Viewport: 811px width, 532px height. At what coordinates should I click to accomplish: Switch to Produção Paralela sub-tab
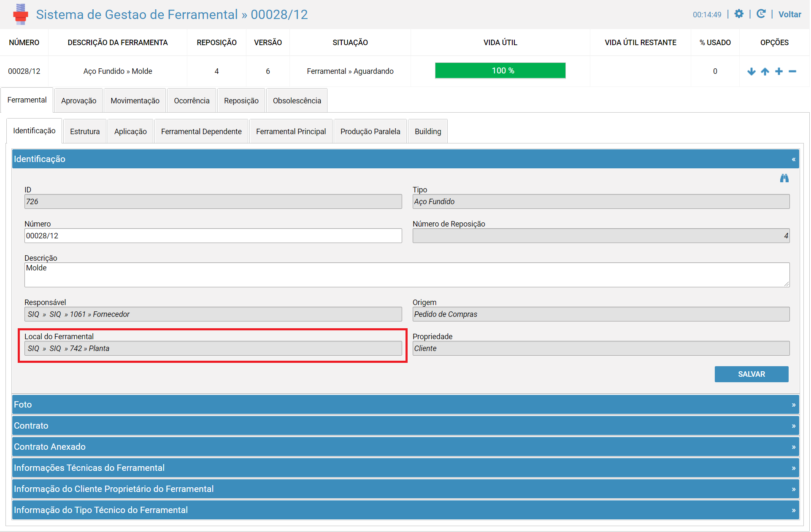pos(370,131)
